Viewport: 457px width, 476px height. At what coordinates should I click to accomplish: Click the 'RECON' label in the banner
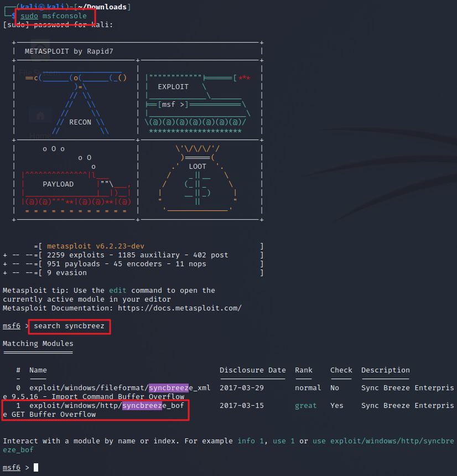[x=80, y=122]
